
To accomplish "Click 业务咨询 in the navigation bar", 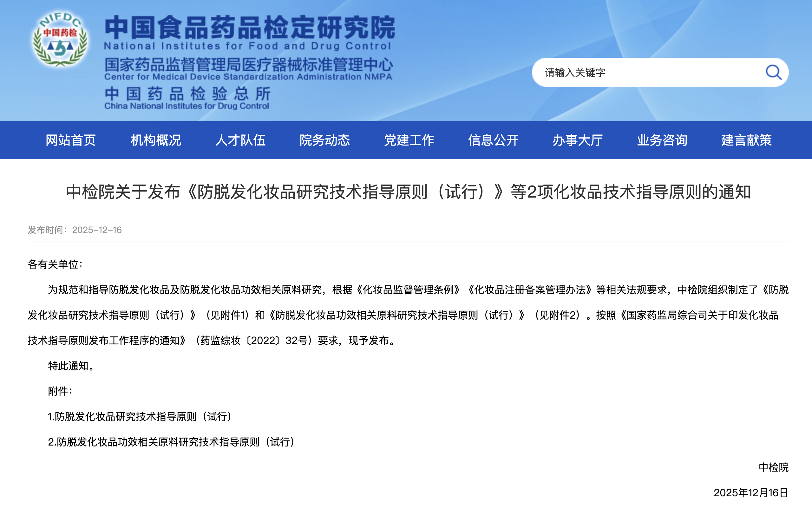I will pos(662,140).
